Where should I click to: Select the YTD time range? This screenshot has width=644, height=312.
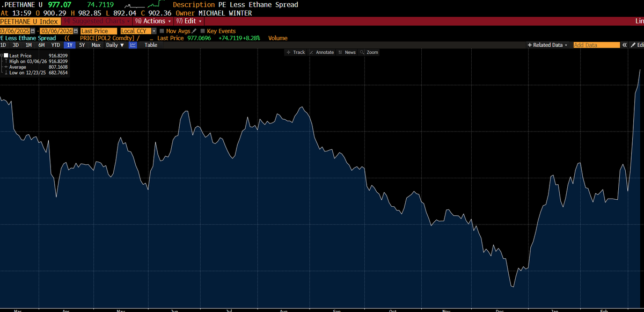[x=55, y=45]
